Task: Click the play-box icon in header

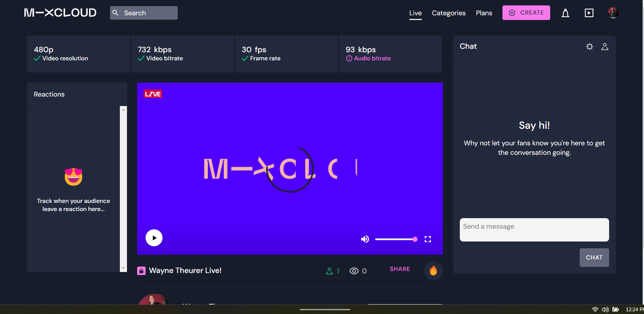Action: click(x=589, y=13)
